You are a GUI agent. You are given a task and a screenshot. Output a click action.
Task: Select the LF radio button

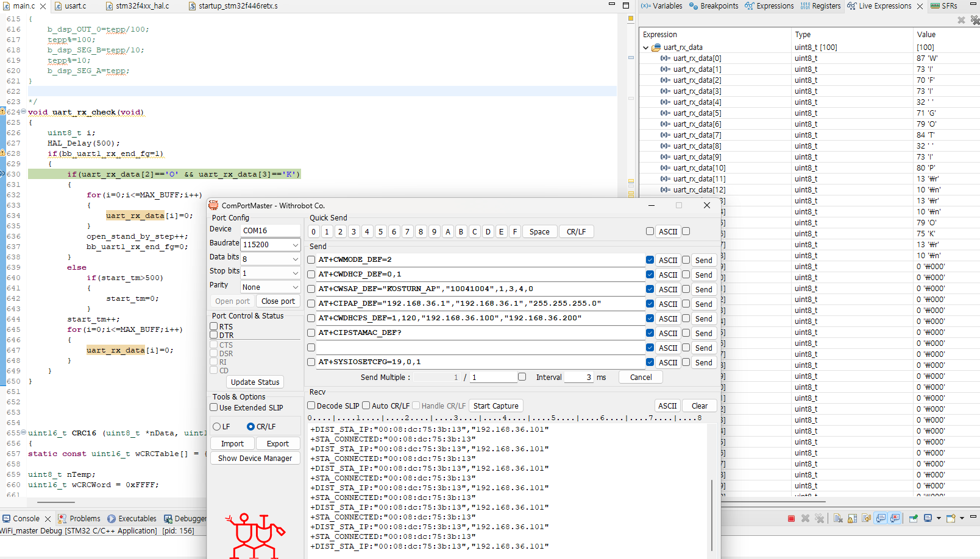pos(216,426)
